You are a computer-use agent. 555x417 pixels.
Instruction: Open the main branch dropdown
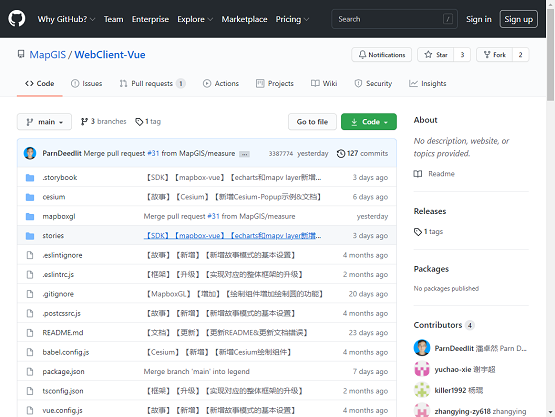point(44,122)
